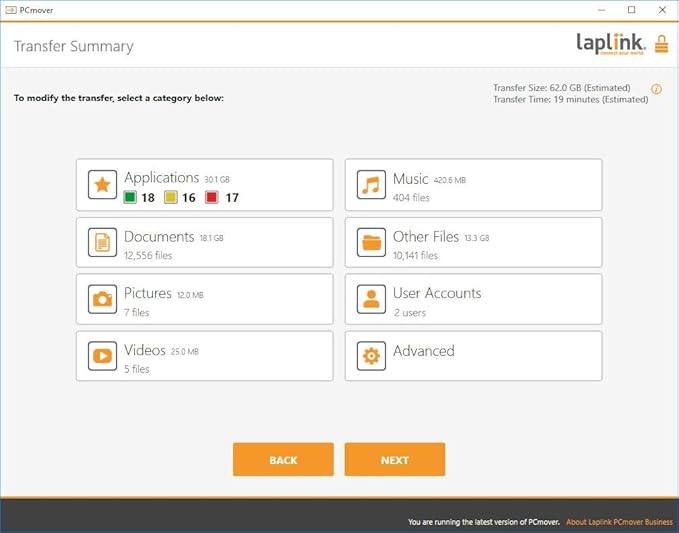Click the green count 18
The image size is (679, 533).
(148, 198)
